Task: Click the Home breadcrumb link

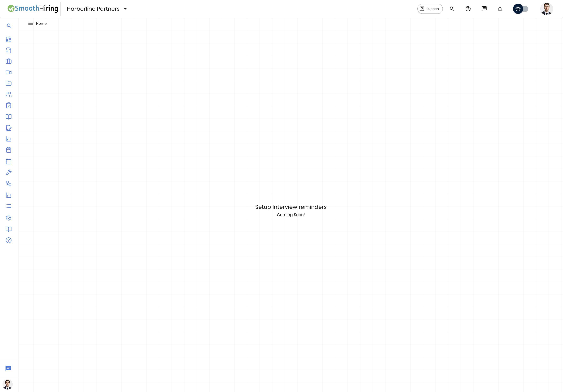Action: (x=41, y=24)
